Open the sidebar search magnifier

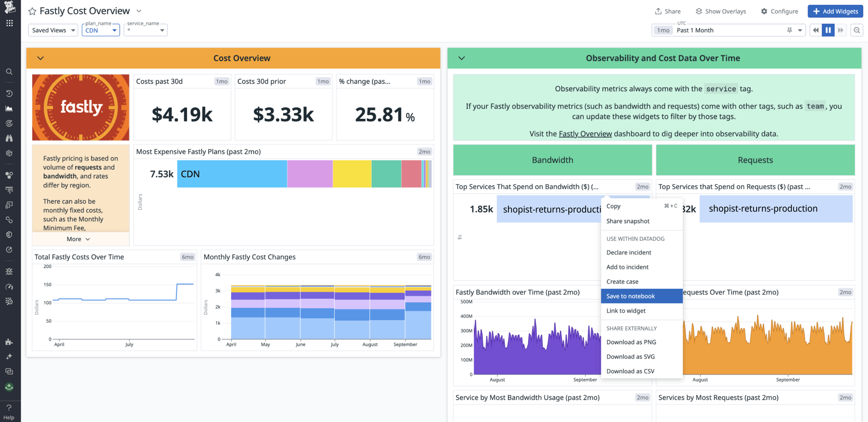9,72
